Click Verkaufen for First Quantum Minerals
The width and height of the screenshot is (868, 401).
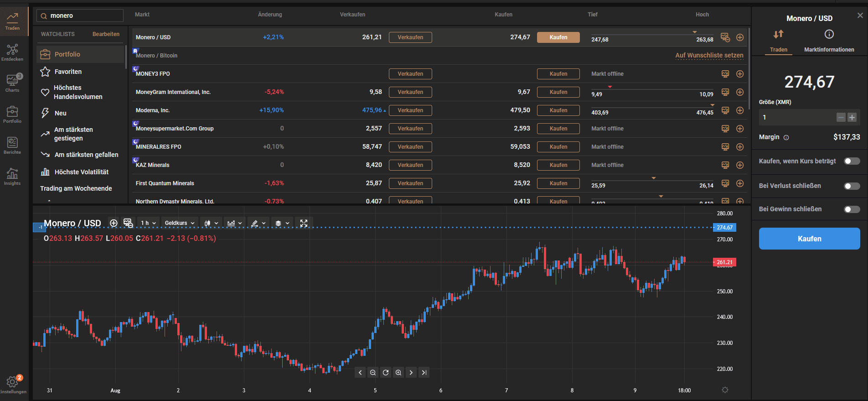tap(410, 183)
